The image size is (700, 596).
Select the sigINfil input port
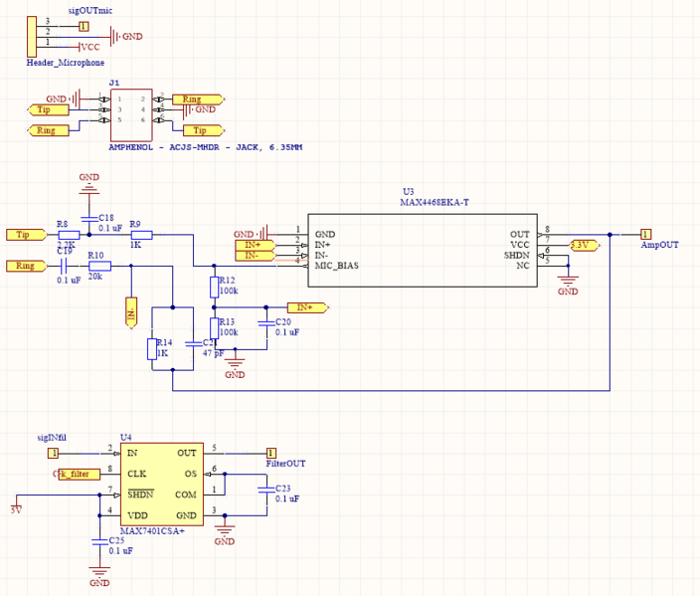[x=53, y=453]
